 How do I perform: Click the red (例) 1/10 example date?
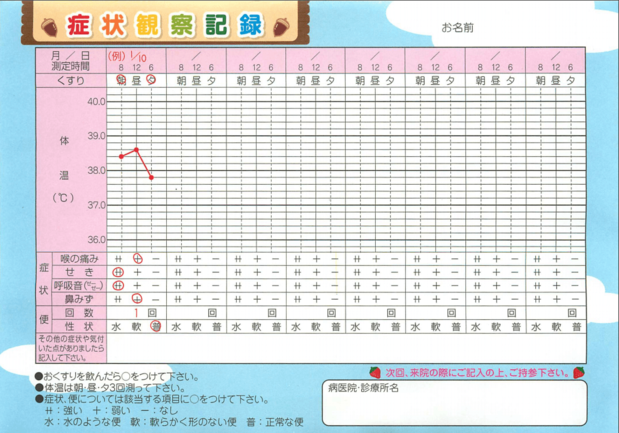[127, 56]
